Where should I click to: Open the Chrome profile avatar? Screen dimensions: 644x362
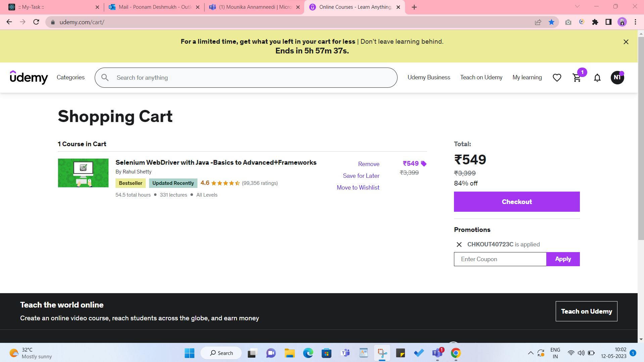[x=622, y=22]
